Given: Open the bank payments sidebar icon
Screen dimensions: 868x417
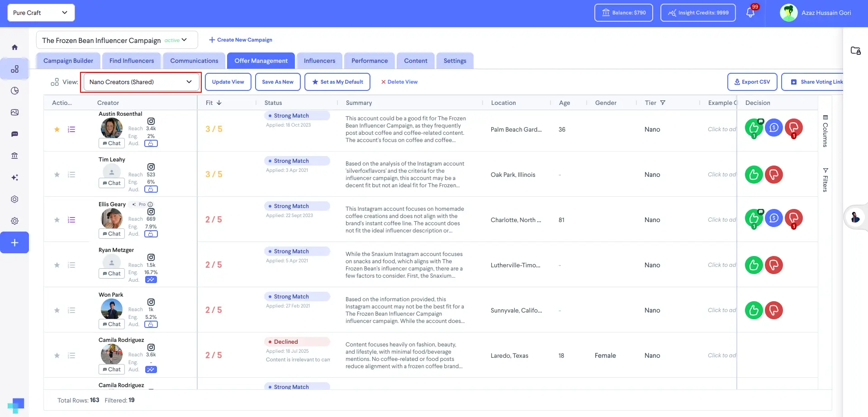Looking at the screenshot, I should click(x=14, y=156).
